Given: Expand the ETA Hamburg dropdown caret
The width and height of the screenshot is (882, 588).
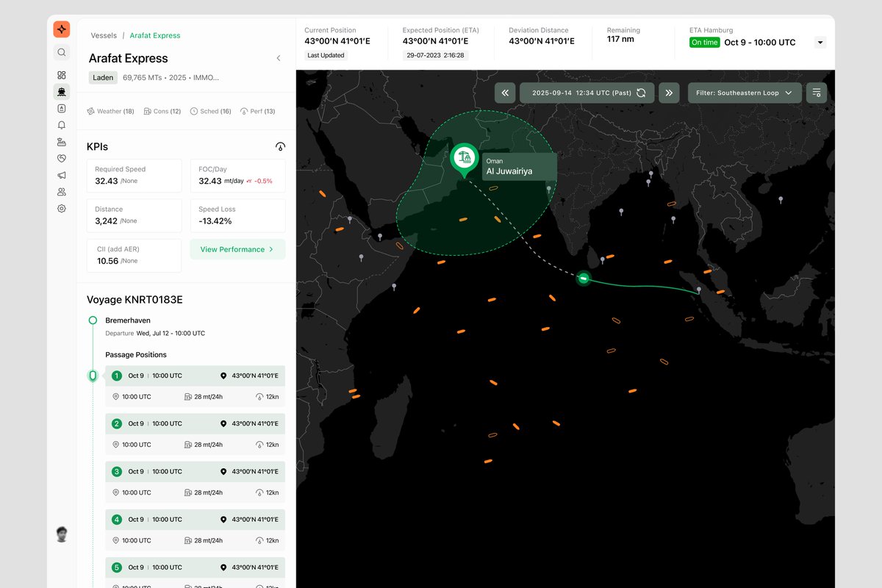Looking at the screenshot, I should click(x=820, y=43).
